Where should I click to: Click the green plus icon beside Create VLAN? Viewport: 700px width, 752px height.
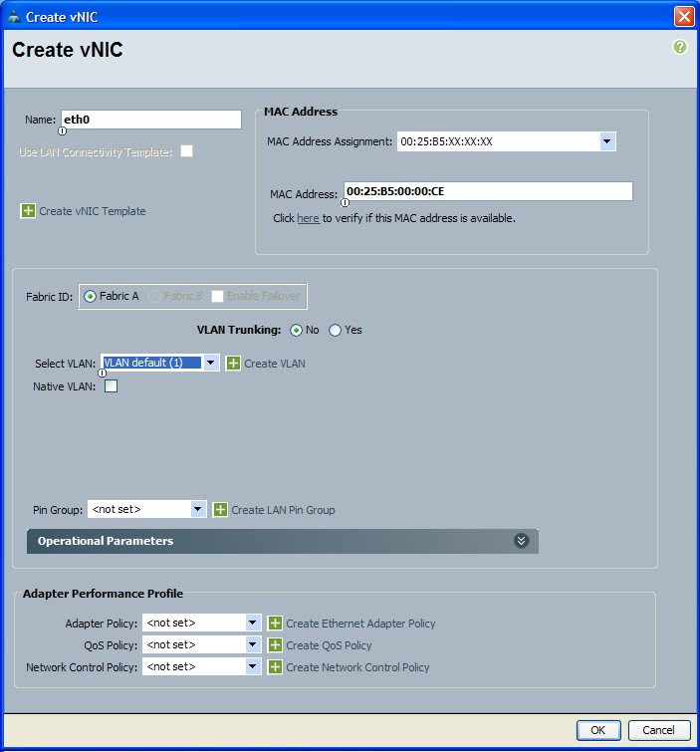point(233,363)
